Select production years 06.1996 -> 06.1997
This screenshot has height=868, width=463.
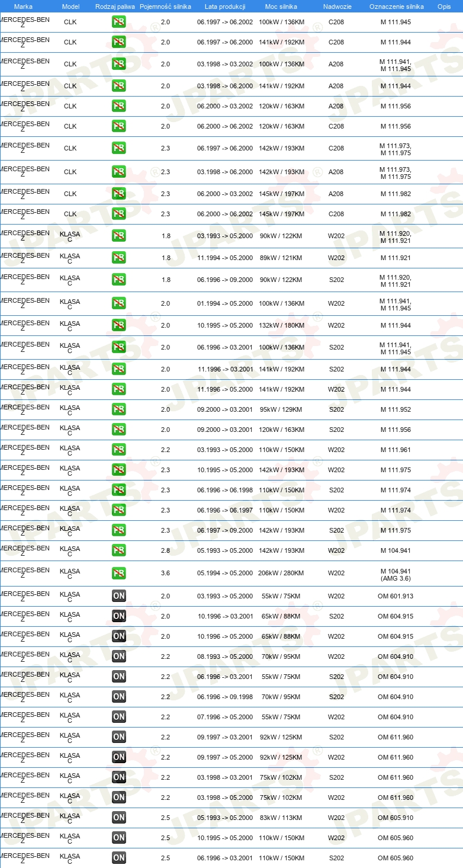click(x=225, y=510)
